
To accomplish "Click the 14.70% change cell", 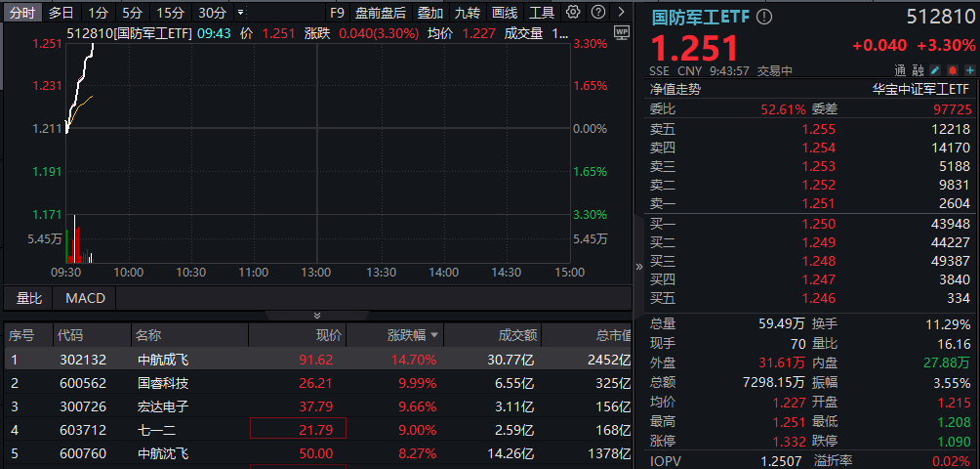I will point(415,360).
